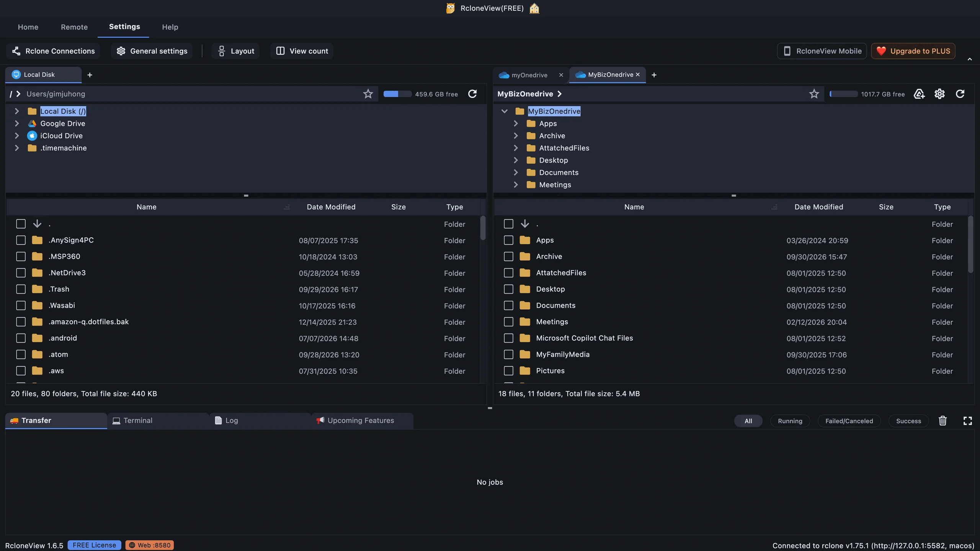Filter jobs by Failed/Canceled

849,421
